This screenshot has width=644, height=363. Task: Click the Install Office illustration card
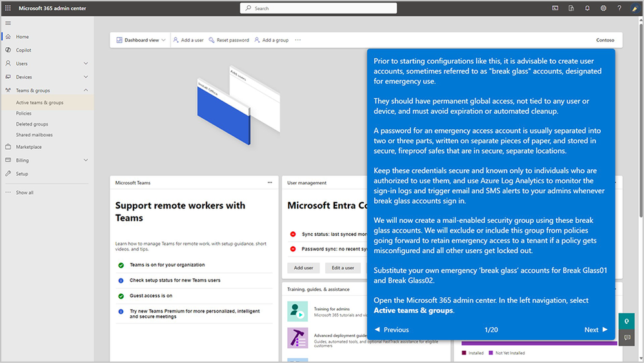[223, 112]
